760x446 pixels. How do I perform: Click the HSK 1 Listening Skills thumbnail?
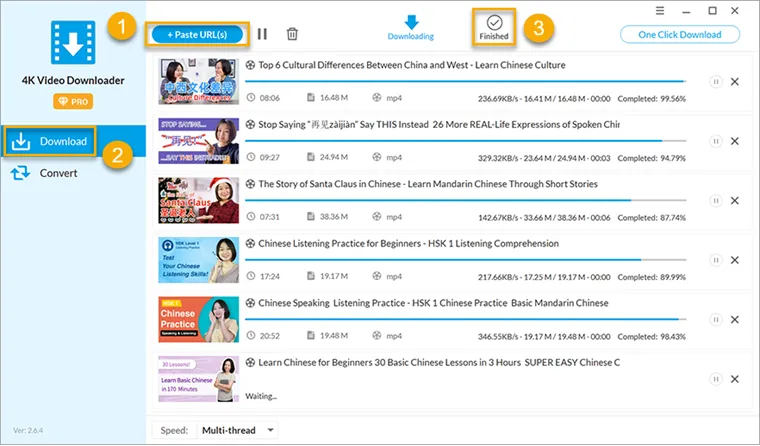tap(199, 260)
